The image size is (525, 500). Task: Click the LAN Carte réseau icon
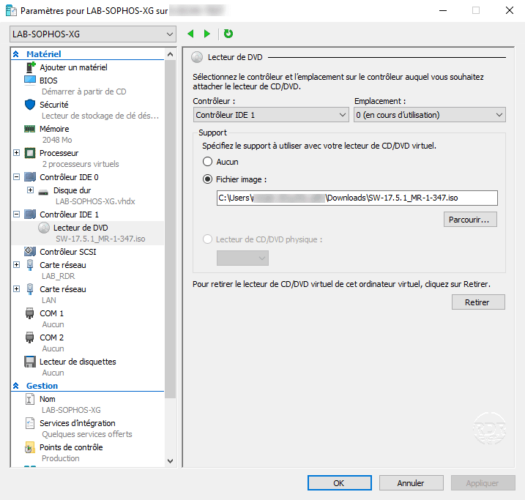(30, 289)
